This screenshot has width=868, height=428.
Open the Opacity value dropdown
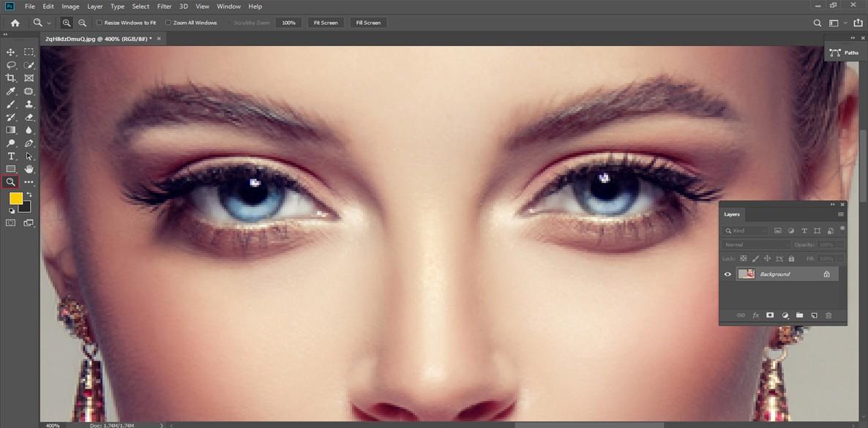tap(840, 244)
